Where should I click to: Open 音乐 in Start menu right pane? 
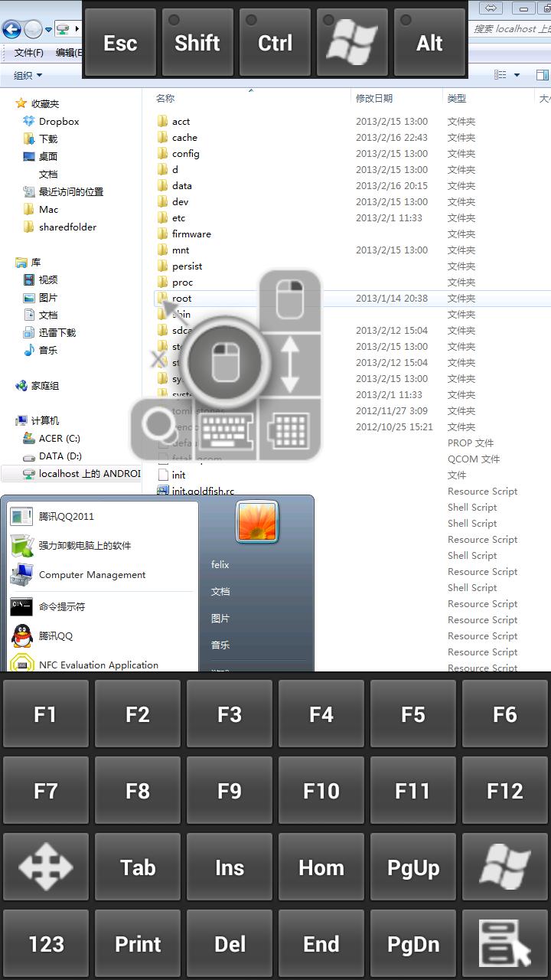(220, 645)
